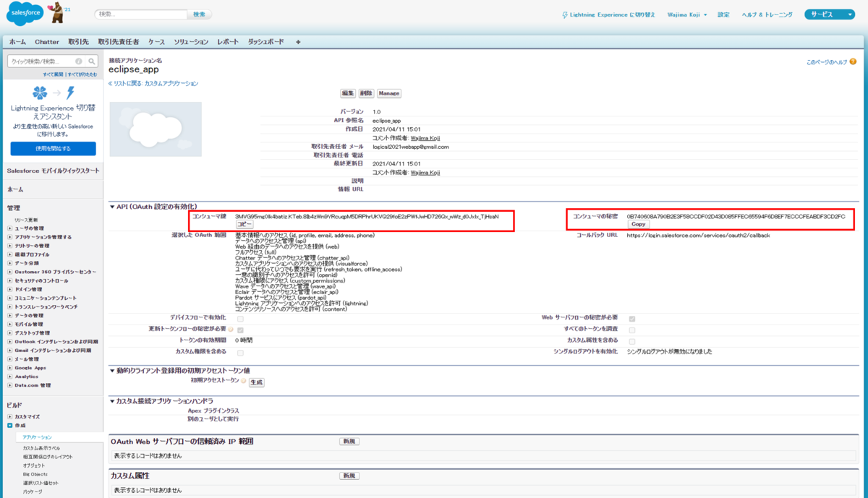Click コピー button under consumer key

(244, 225)
